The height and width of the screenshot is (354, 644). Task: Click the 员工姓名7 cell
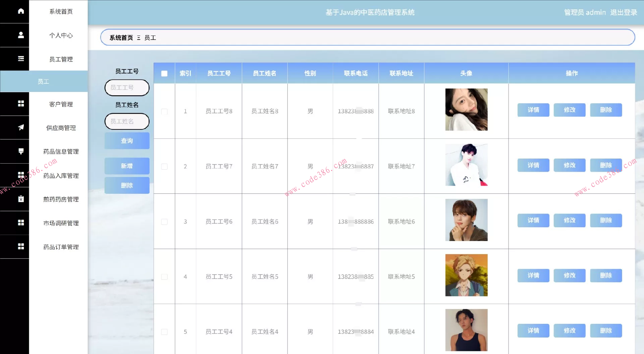pyautogui.click(x=265, y=167)
